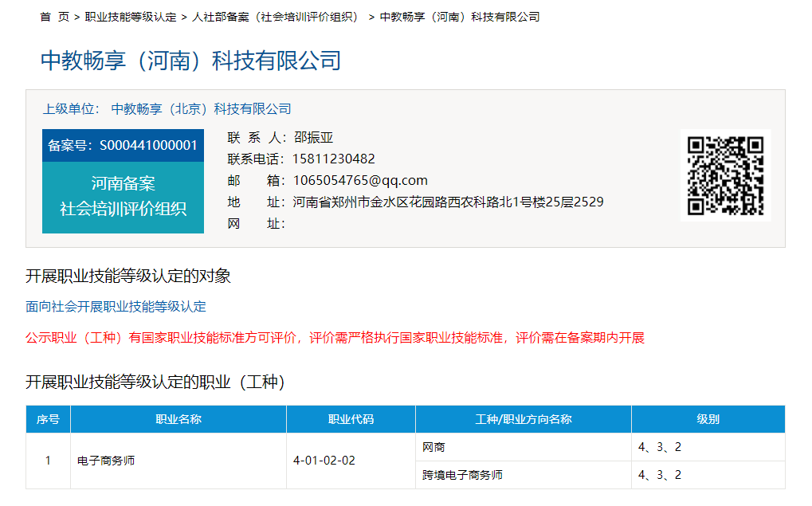Click the address text in Zhengzhou
The width and height of the screenshot is (812, 506).
(x=448, y=202)
